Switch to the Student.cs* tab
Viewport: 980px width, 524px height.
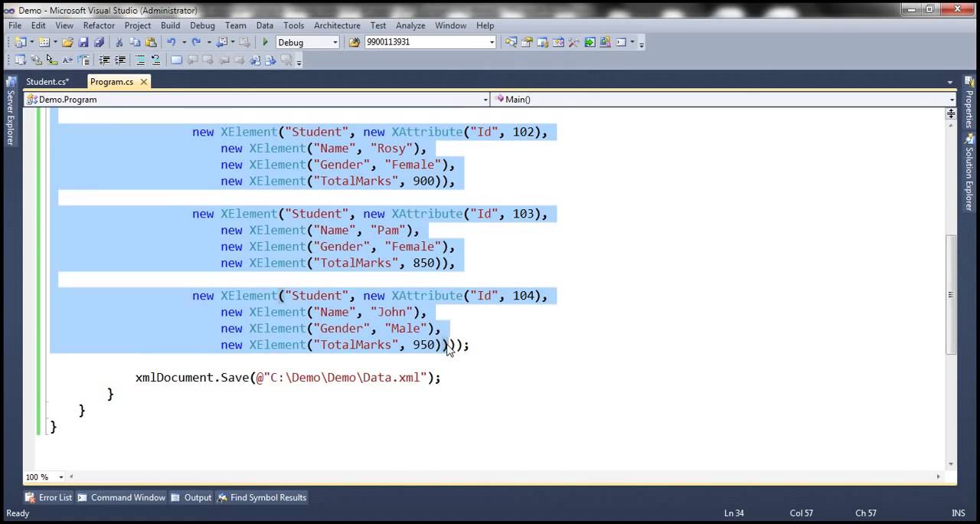tap(47, 82)
